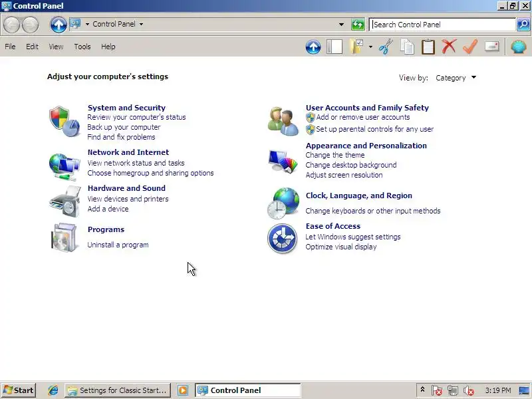532x399 pixels.
Task: Click the Forward navigation arrow button
Action: click(30, 25)
